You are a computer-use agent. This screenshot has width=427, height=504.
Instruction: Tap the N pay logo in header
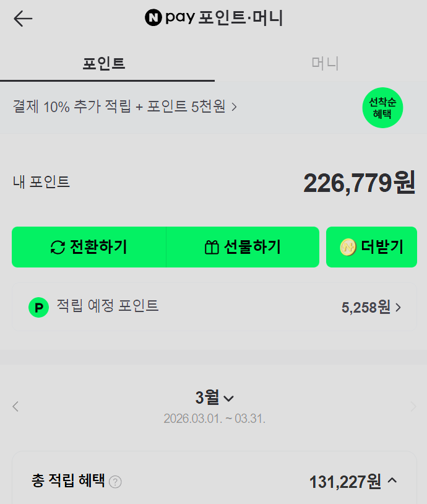tap(170, 17)
